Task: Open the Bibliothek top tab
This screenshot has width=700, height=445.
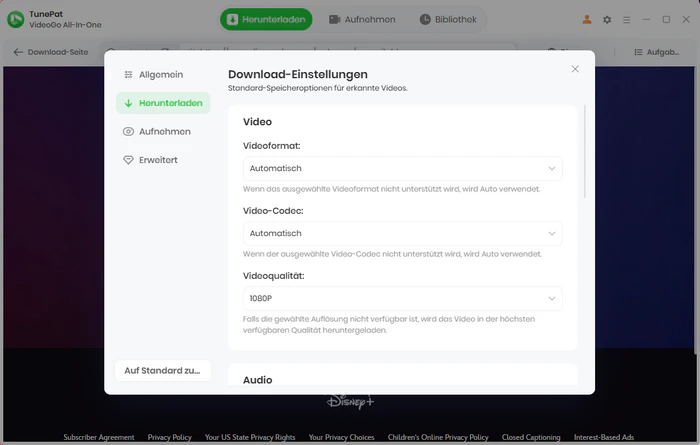Action: pyautogui.click(x=448, y=19)
